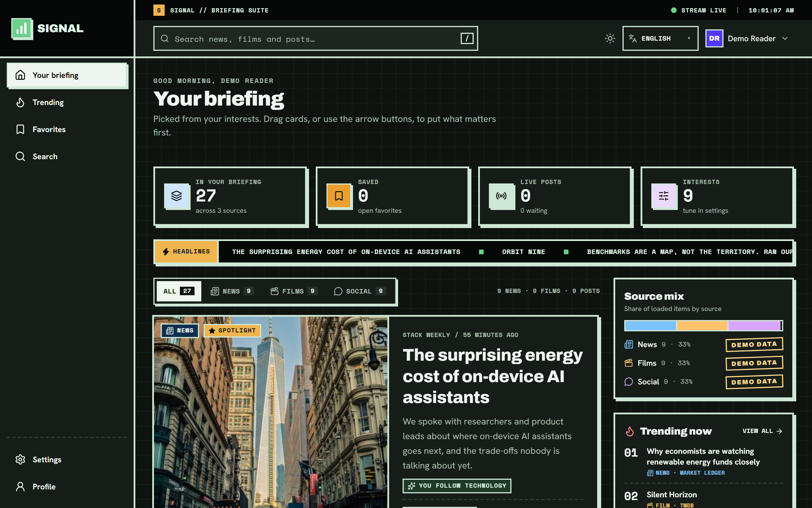Click the layers icon on In Your Briefing card
The width and height of the screenshot is (812, 508).
[176, 196]
